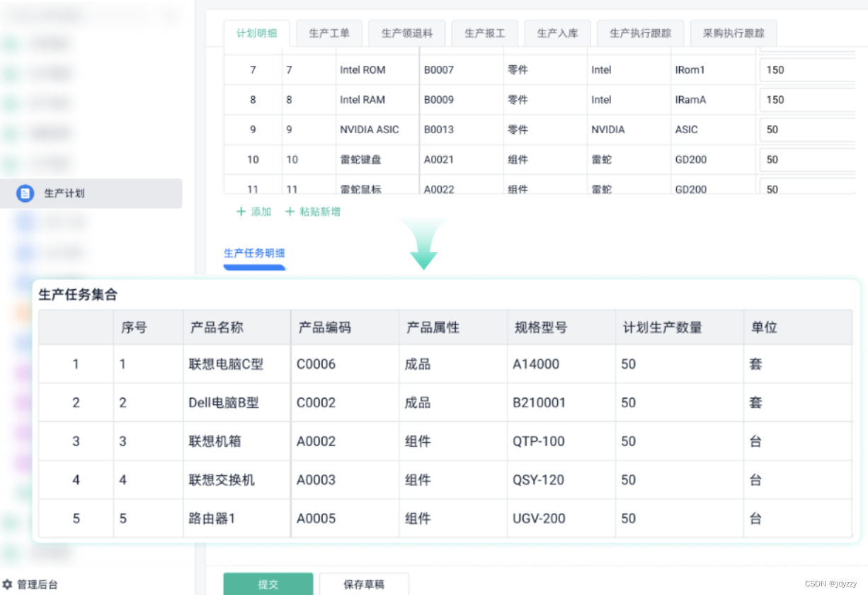The height and width of the screenshot is (595, 868).
Task: Click the 规格型号 column header
Action: (x=561, y=327)
